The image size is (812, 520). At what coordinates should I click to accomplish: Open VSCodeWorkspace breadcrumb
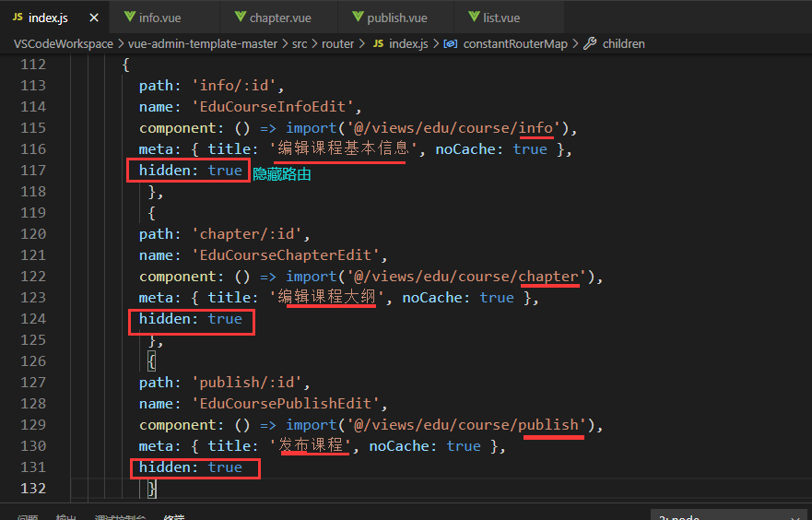[64, 44]
